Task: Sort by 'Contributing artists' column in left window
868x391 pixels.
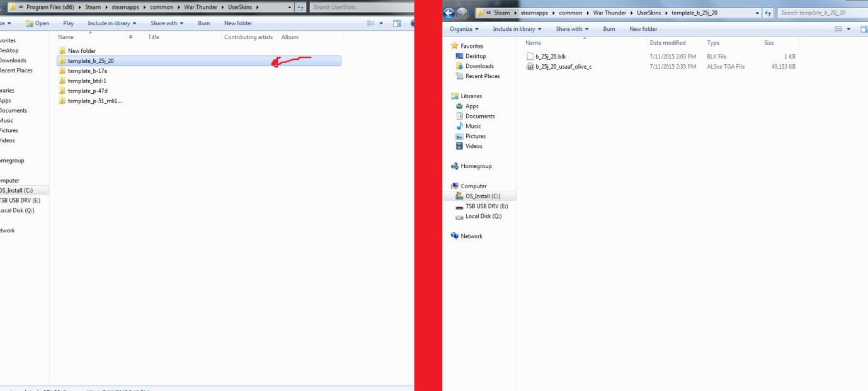Action: (x=250, y=37)
